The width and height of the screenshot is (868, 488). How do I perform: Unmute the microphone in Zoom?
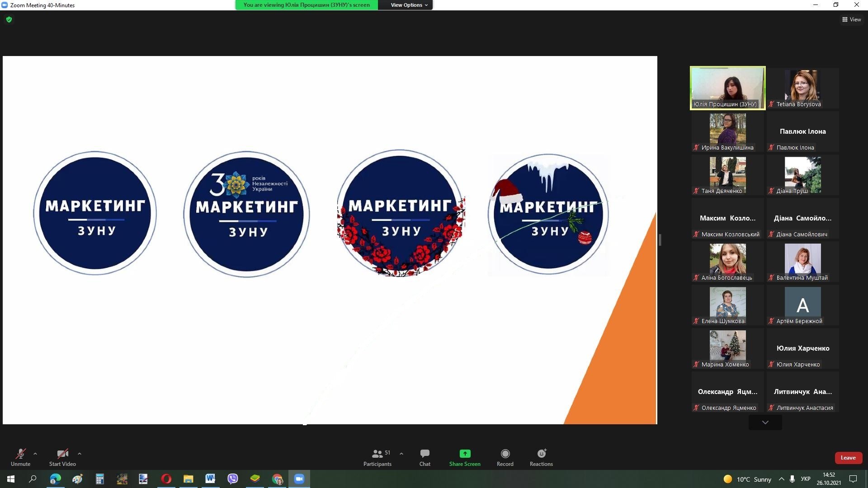pyautogui.click(x=20, y=457)
